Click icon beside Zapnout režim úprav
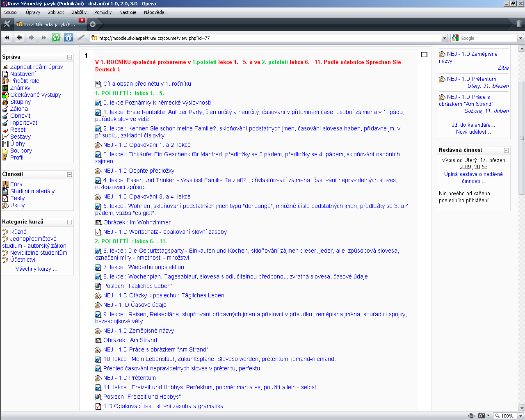525x420 pixels. [x=5, y=67]
